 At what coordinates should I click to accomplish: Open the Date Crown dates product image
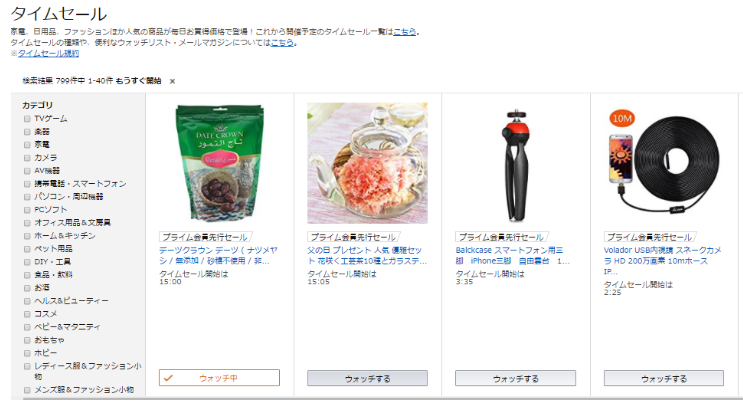[x=219, y=163]
